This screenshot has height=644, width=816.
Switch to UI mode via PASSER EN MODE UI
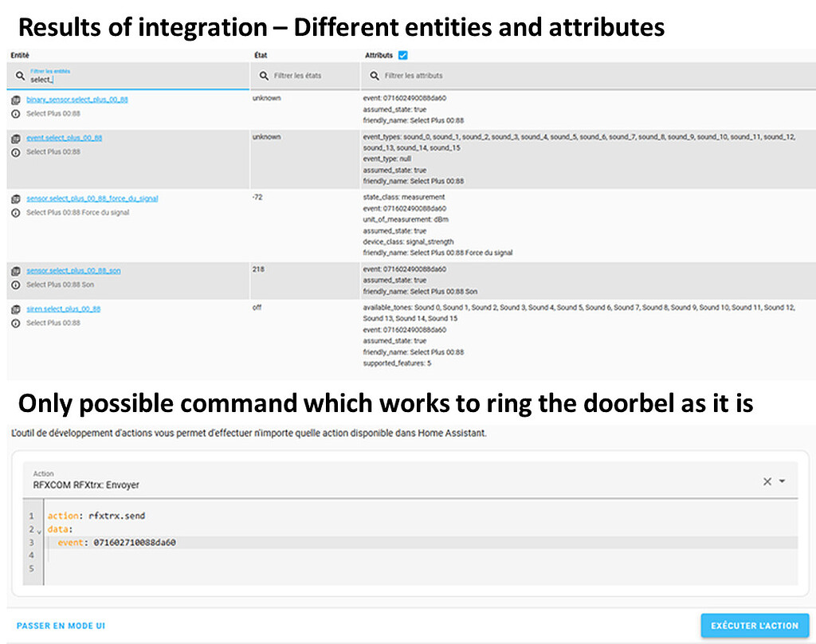(x=61, y=626)
